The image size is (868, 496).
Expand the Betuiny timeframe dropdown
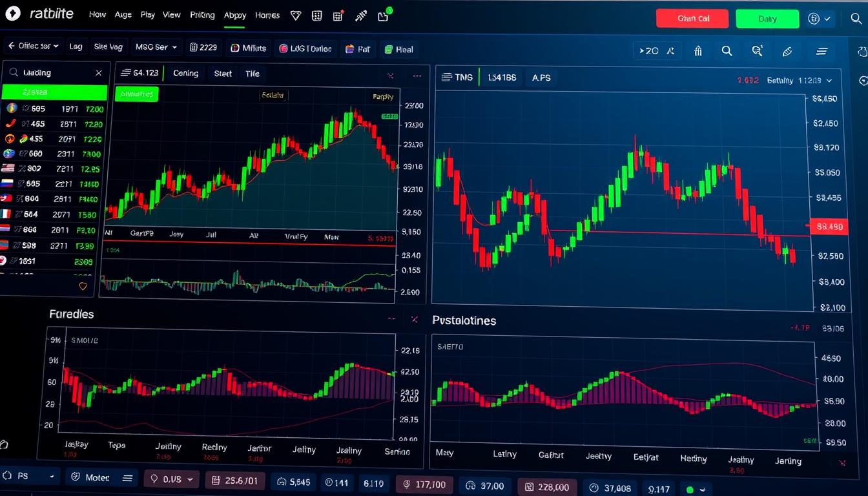click(800, 81)
